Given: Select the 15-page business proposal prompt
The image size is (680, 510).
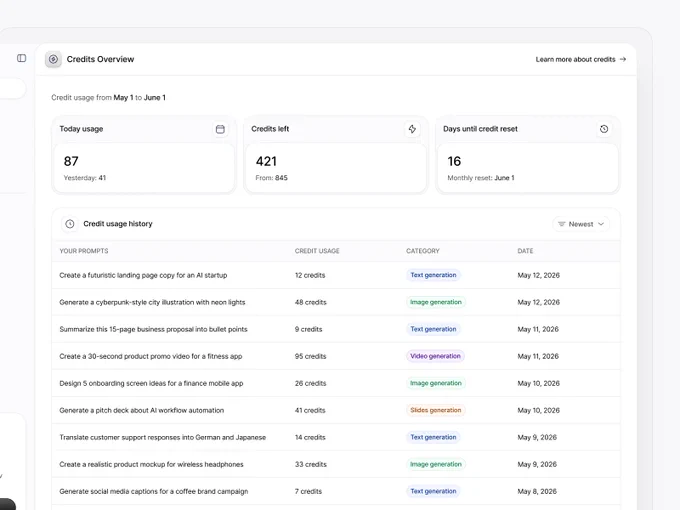Looking at the screenshot, I should [153, 329].
